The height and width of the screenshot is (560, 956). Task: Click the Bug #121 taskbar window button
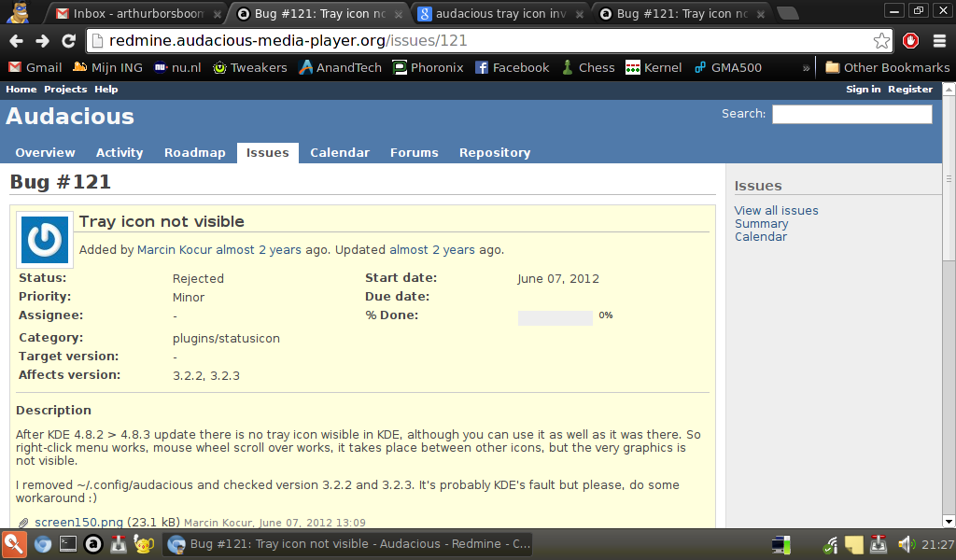coord(347,544)
